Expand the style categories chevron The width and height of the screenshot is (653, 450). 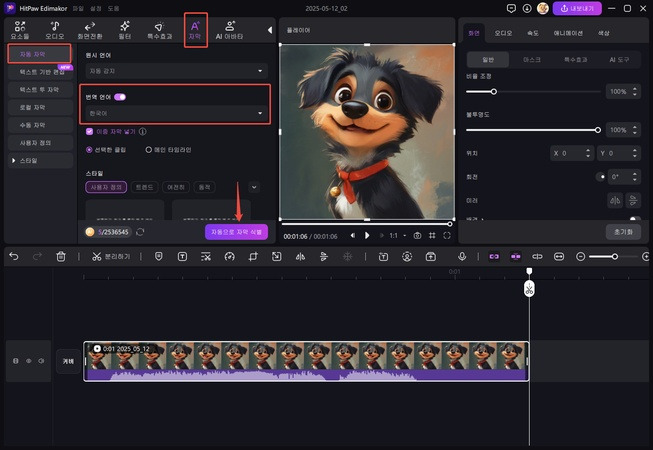click(x=254, y=187)
